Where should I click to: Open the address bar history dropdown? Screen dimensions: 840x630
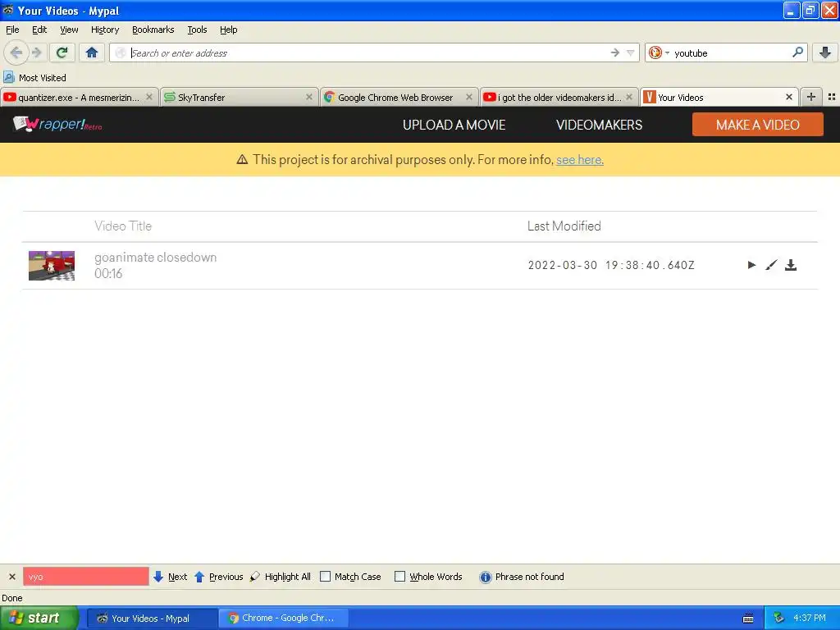click(x=631, y=52)
